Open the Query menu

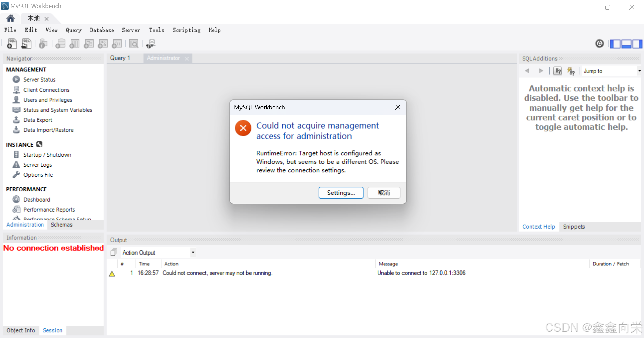coord(74,30)
